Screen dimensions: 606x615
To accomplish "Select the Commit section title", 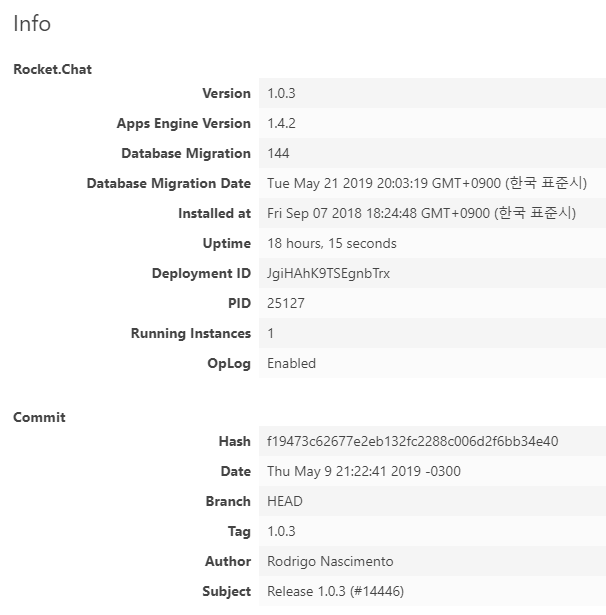I will [39, 417].
